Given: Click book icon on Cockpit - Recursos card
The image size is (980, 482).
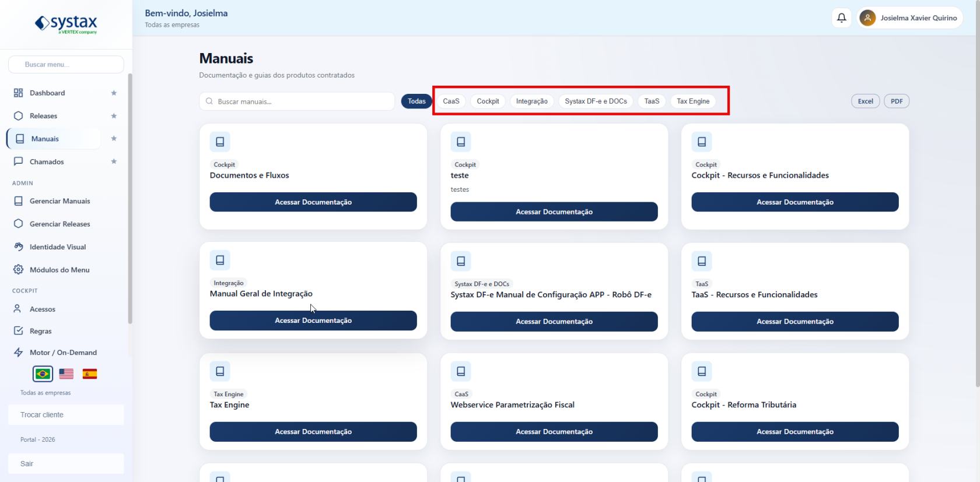Looking at the screenshot, I should click(702, 142).
